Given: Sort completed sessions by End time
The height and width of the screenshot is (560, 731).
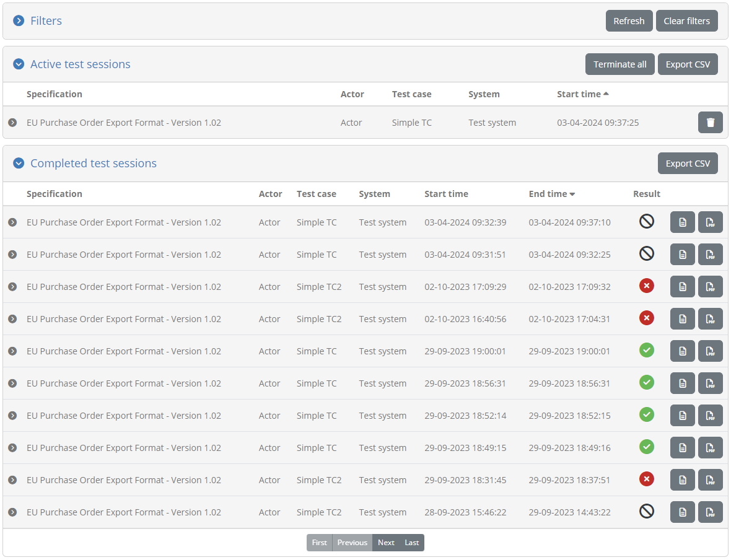Looking at the screenshot, I should 551,194.
